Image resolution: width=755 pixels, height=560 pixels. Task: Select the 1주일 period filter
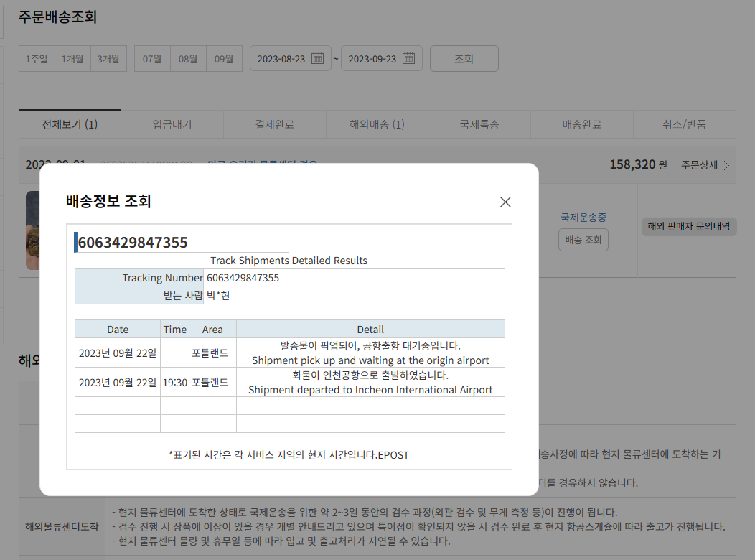pos(37,59)
